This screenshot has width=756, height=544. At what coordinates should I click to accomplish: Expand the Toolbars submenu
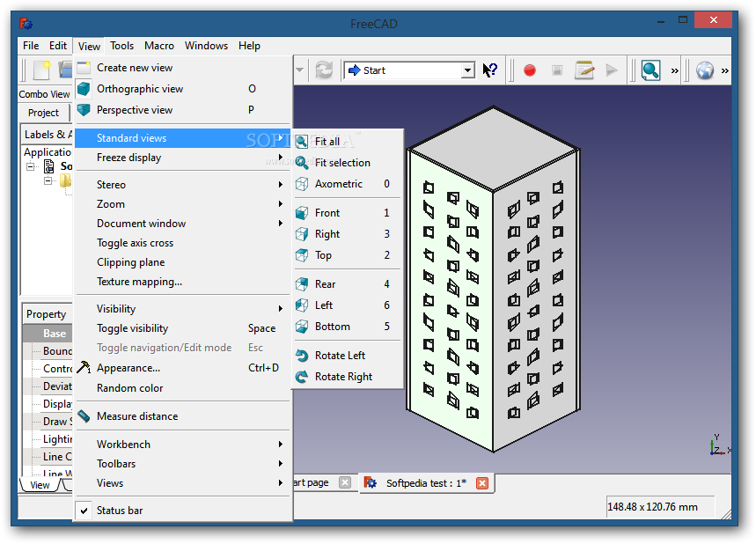click(x=183, y=464)
